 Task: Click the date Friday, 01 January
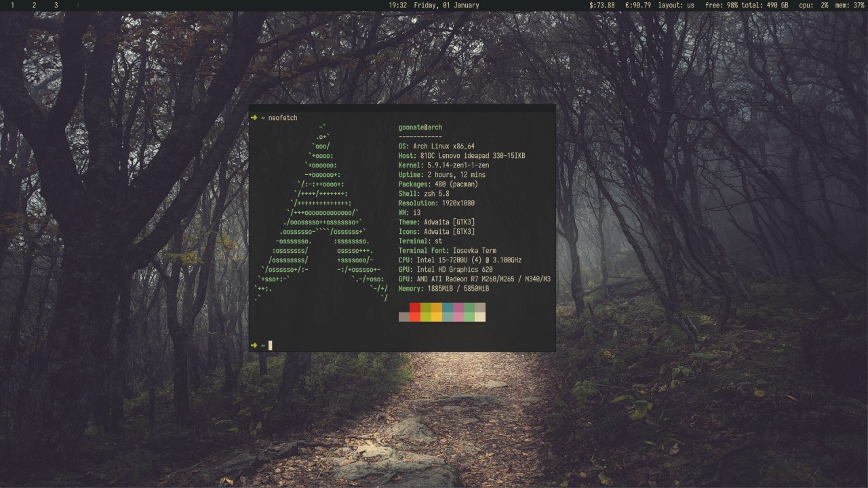[446, 5]
